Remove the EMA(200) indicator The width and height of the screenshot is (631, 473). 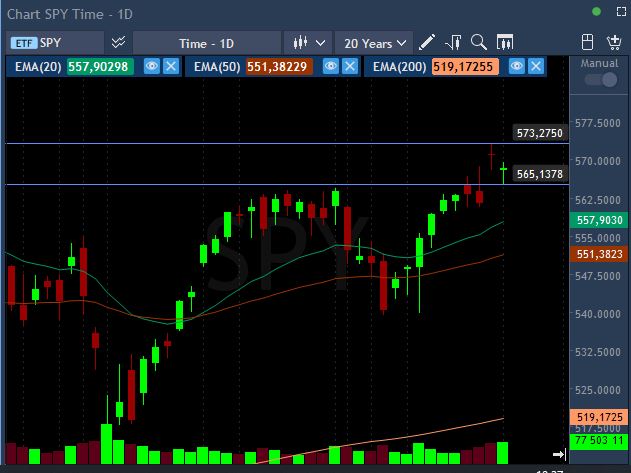[x=536, y=66]
